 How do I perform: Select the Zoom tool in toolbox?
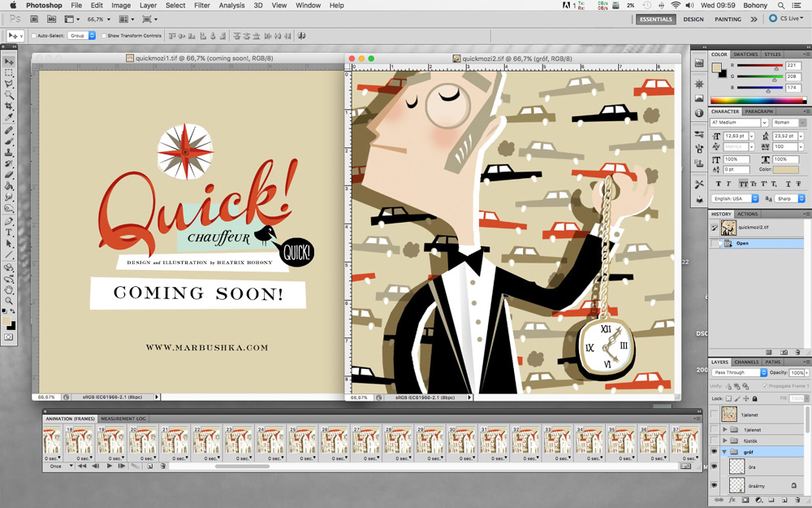(x=9, y=301)
